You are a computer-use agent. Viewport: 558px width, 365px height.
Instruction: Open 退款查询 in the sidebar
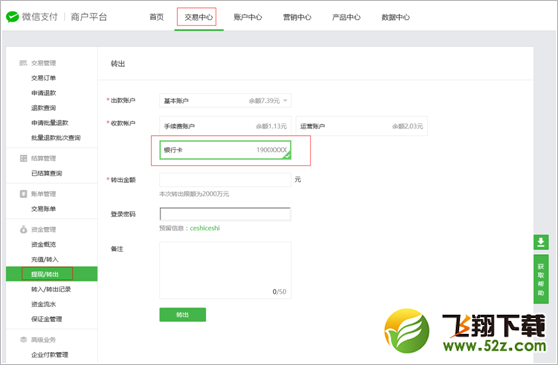pos(43,108)
